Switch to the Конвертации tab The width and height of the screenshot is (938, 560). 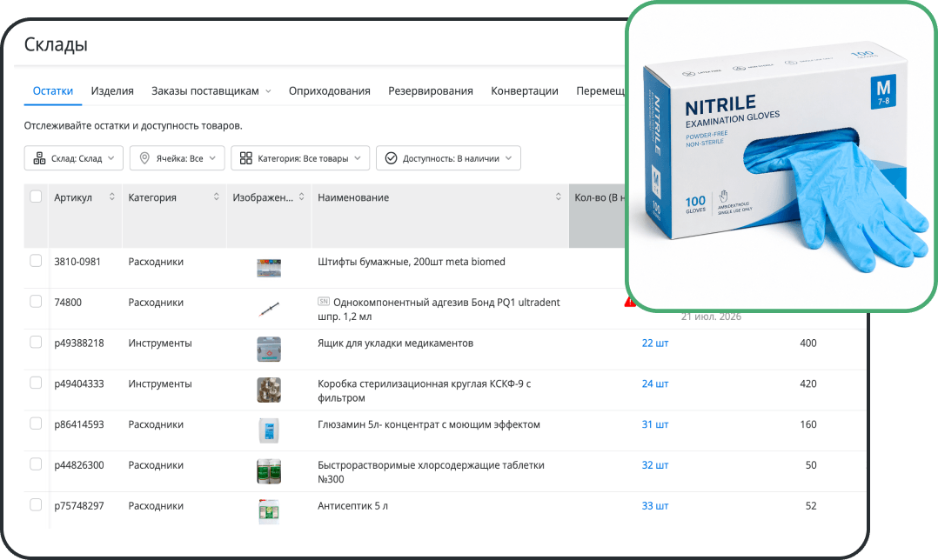pos(525,90)
